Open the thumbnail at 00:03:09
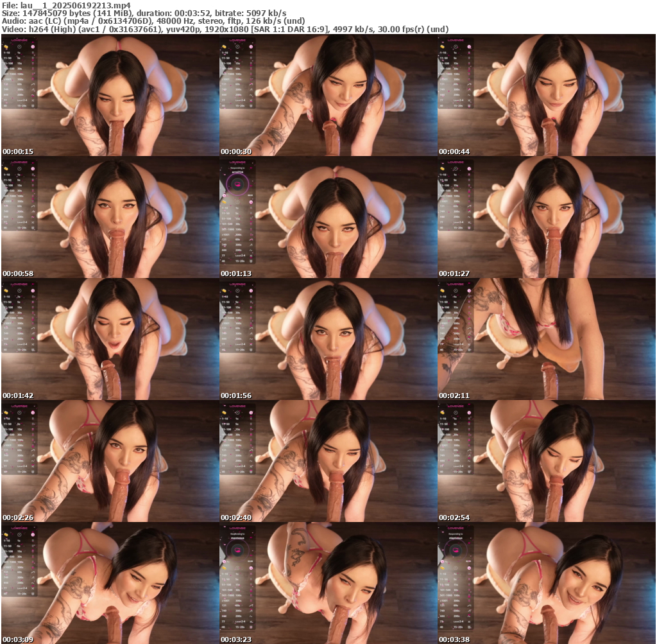This screenshot has height=644, width=657. pyautogui.click(x=110, y=584)
